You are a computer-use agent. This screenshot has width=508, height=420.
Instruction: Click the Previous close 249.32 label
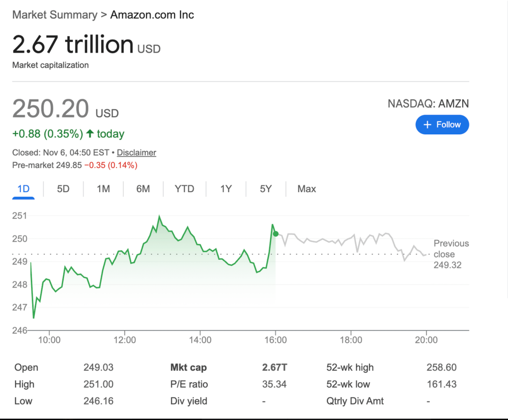451,254
